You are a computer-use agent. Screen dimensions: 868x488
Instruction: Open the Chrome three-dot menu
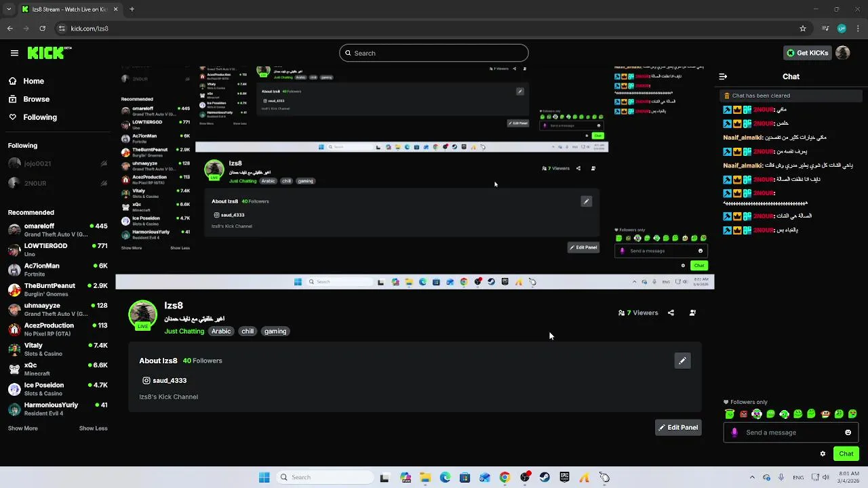(858, 28)
